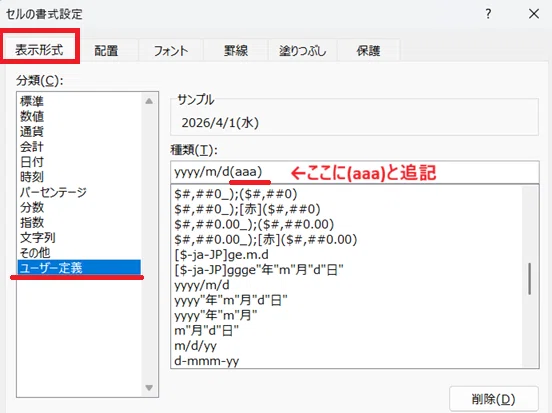Screen dimensions: 552x413
Task: Click the category list scroll down arrow
Action: (149, 388)
